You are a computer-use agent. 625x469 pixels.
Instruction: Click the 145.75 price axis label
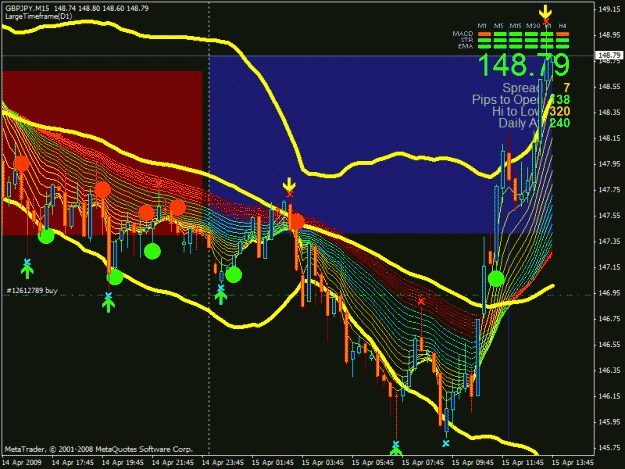[x=609, y=448]
